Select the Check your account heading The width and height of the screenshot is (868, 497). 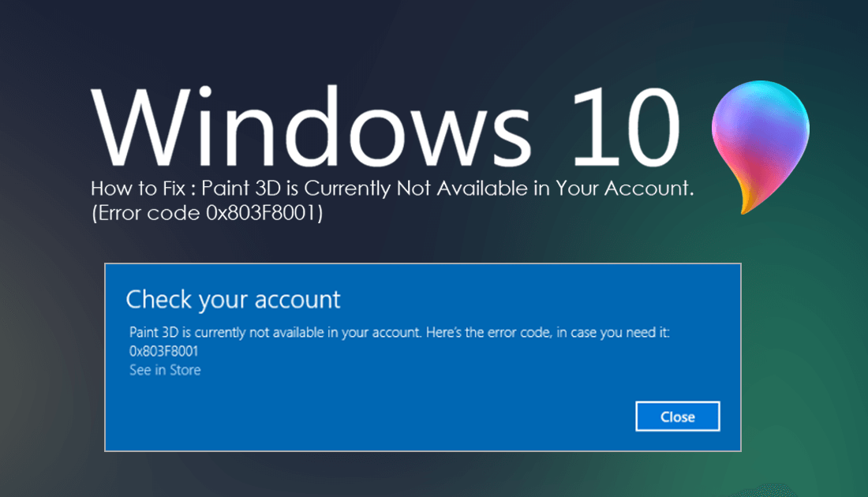click(x=233, y=300)
